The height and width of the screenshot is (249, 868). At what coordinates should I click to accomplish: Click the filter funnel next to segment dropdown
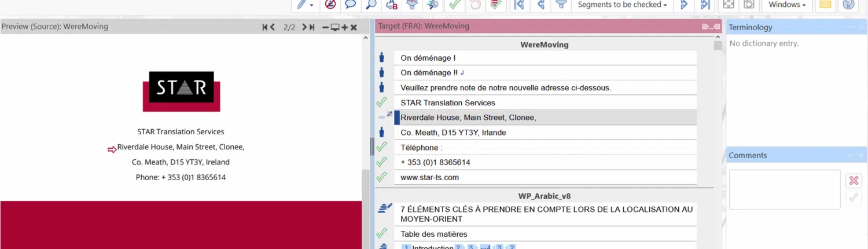click(x=561, y=5)
